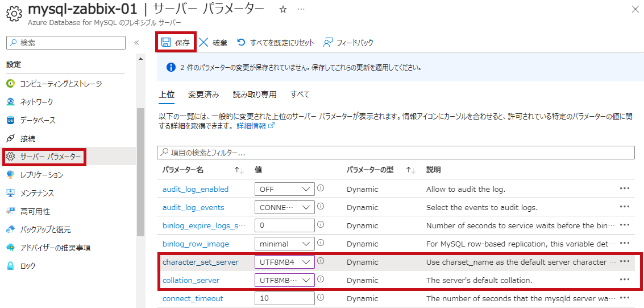This screenshot has width=644, height=308.
Task: Click Reset all to default (すべてを既定にリセット)
Action: (x=276, y=42)
